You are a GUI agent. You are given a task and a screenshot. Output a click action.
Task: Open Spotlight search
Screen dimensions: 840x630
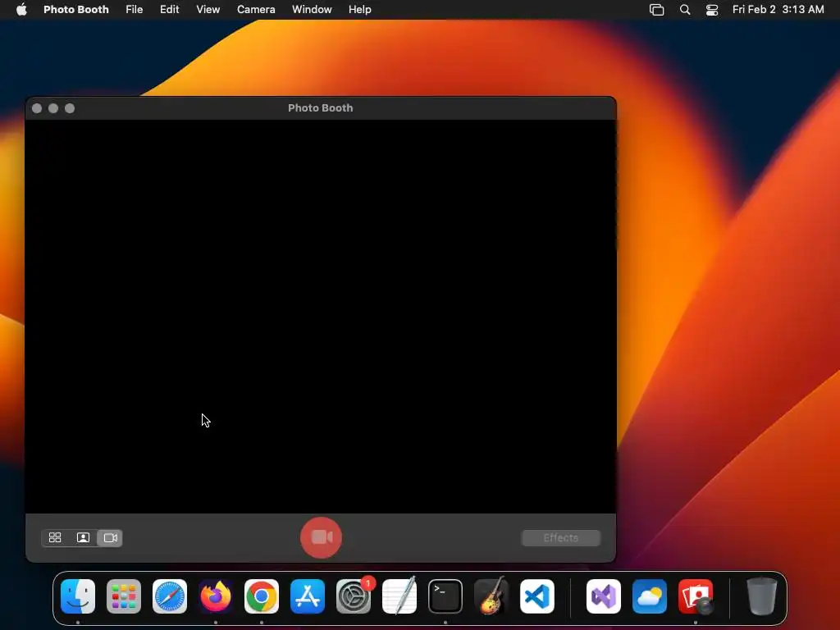tap(685, 10)
